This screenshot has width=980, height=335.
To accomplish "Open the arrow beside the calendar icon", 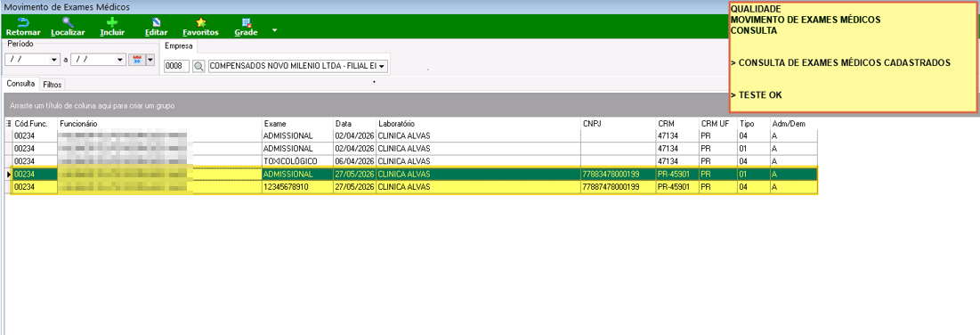I will (150, 60).
